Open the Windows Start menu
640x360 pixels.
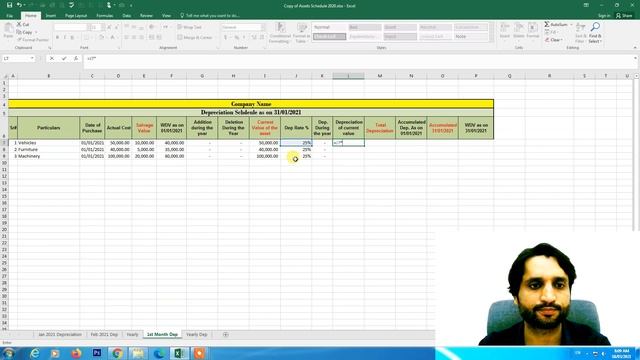[9, 353]
